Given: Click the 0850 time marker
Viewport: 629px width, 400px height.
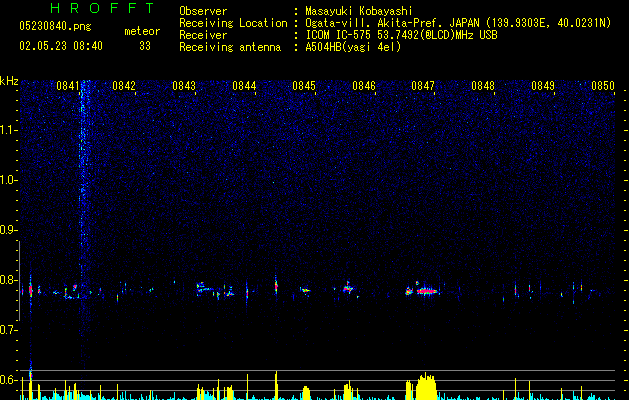Looking at the screenshot, I should click(603, 86).
